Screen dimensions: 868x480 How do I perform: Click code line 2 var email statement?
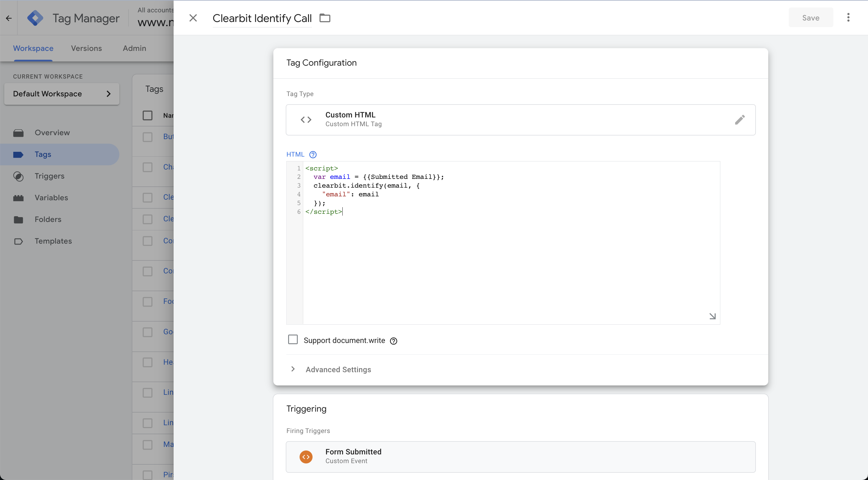[379, 177]
